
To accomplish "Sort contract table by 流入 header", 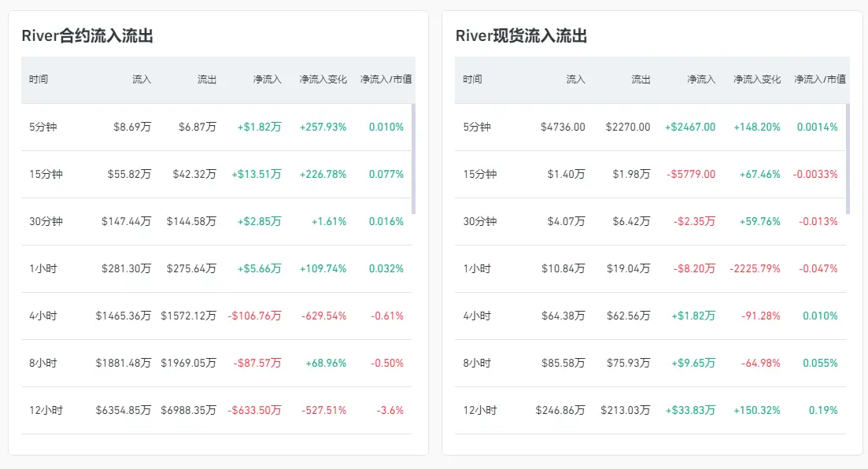I will coord(142,79).
